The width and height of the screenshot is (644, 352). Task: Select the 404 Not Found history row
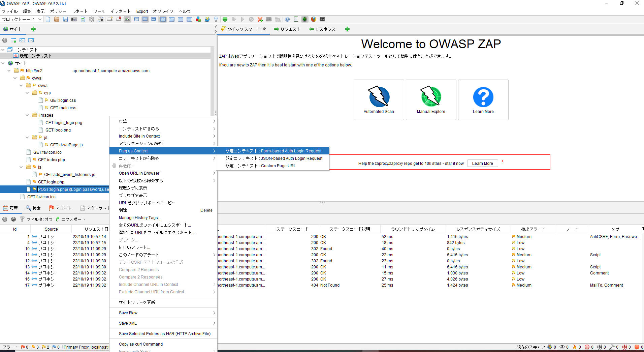322,285
